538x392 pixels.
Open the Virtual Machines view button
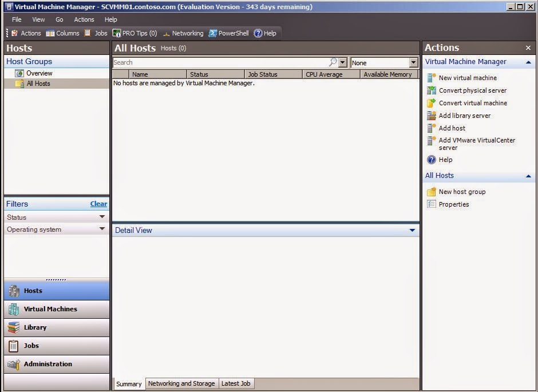pyautogui.click(x=57, y=309)
